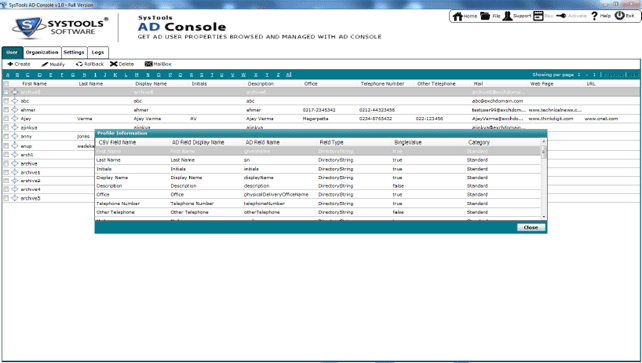
Task: Check the box next to Ajay
Action: (6, 119)
